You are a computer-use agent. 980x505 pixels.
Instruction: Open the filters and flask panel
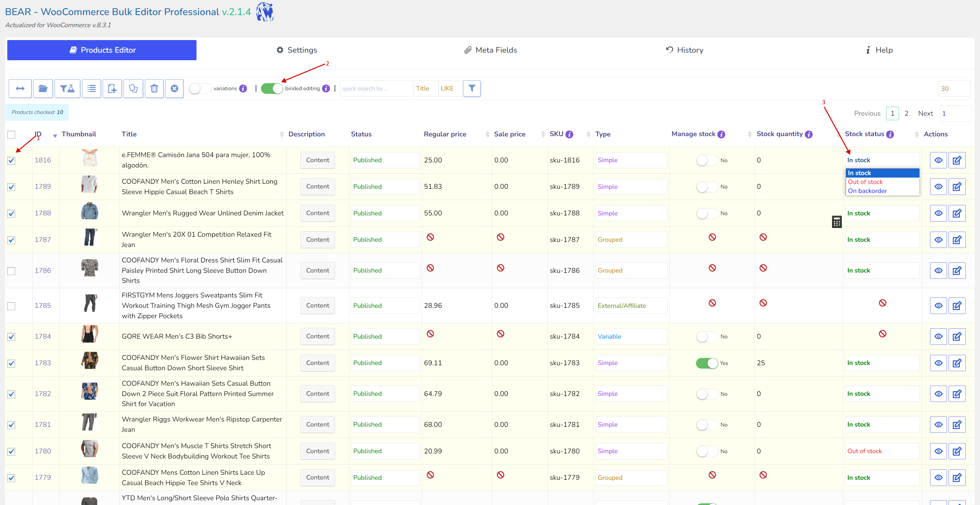[x=67, y=89]
